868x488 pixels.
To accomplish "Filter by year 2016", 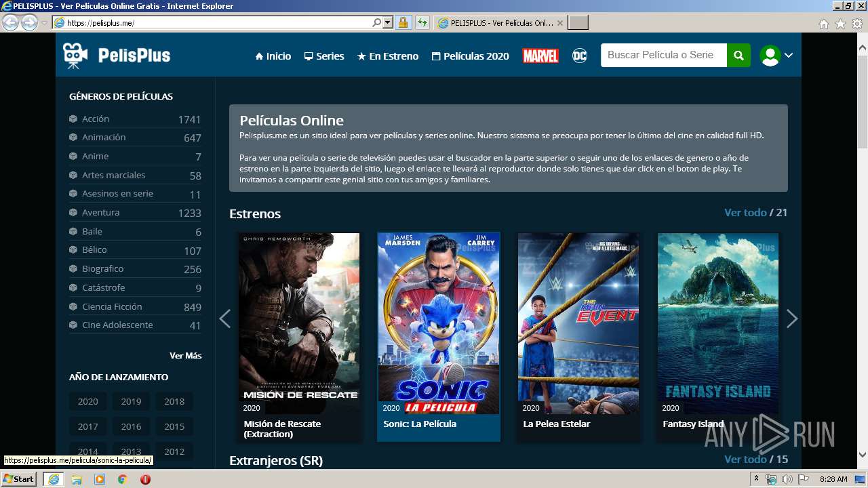I will pos(131,426).
